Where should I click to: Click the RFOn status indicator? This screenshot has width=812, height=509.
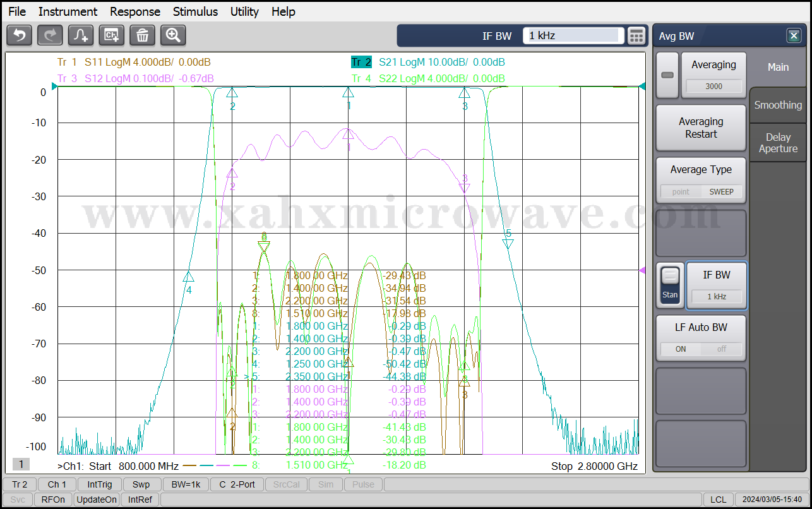pos(53,500)
